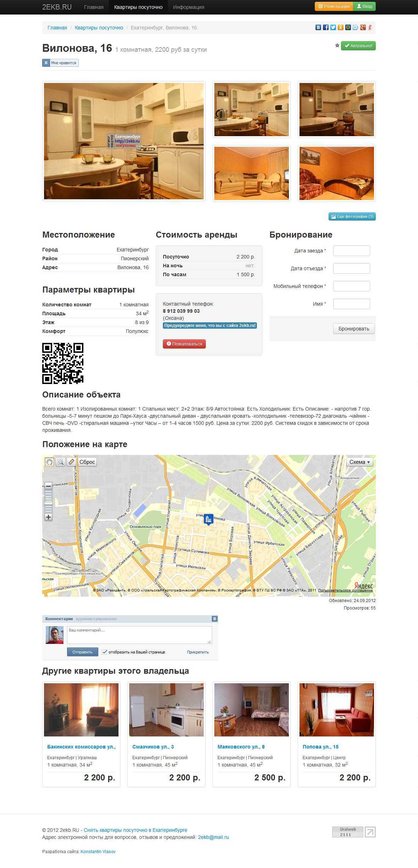
Task: Click the commenter avatar photo
Action: [55, 635]
